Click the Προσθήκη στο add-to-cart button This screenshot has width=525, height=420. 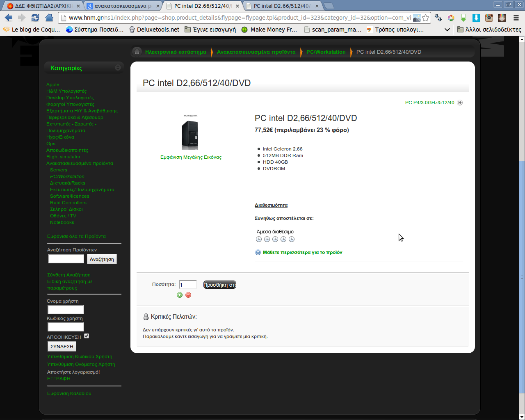pyautogui.click(x=220, y=285)
